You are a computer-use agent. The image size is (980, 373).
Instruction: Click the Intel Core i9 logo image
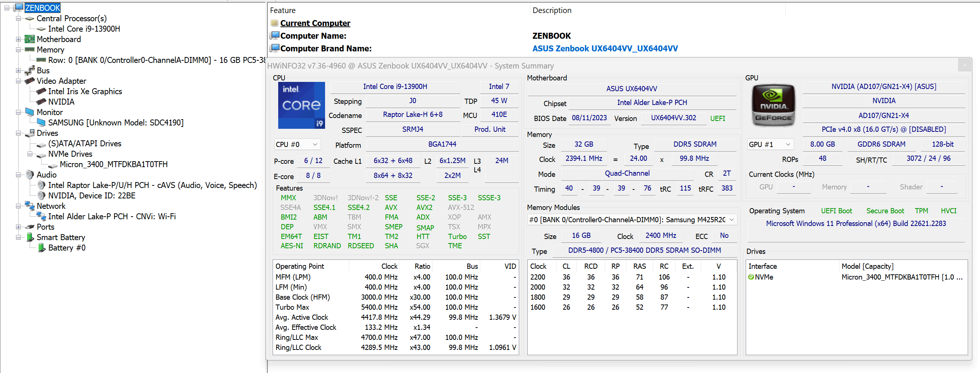point(301,105)
